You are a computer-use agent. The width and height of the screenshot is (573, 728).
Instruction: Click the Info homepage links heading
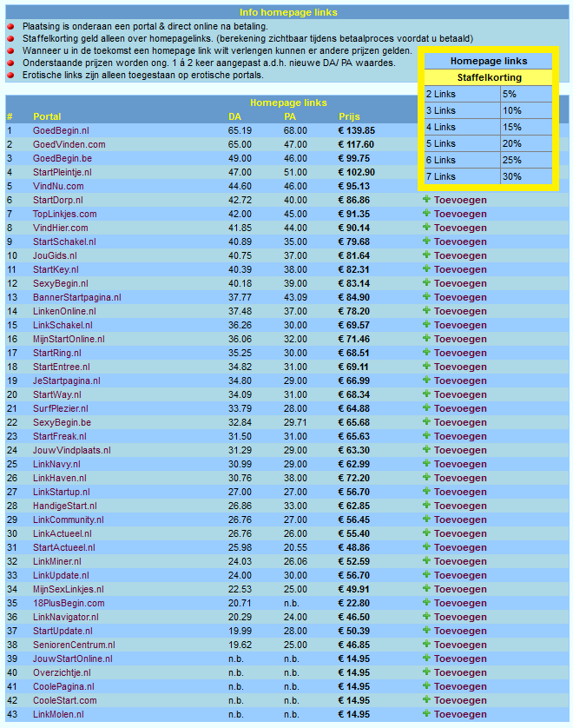click(288, 12)
